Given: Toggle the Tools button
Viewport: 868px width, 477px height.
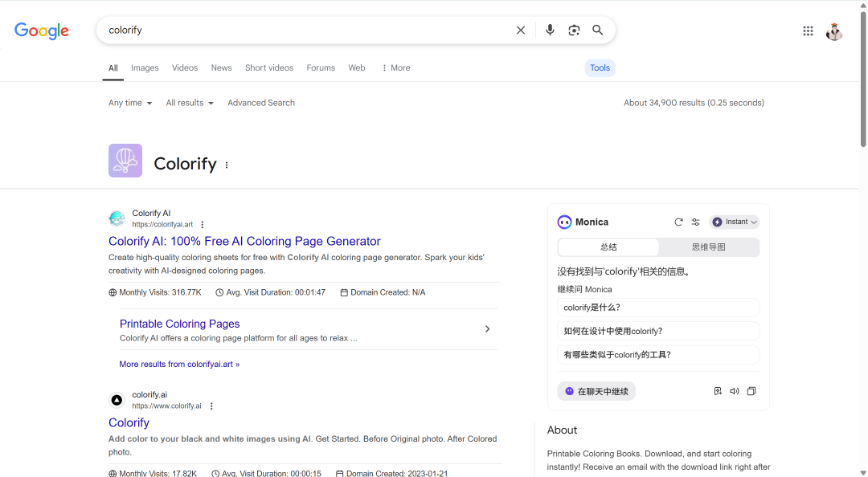Looking at the screenshot, I should point(600,67).
